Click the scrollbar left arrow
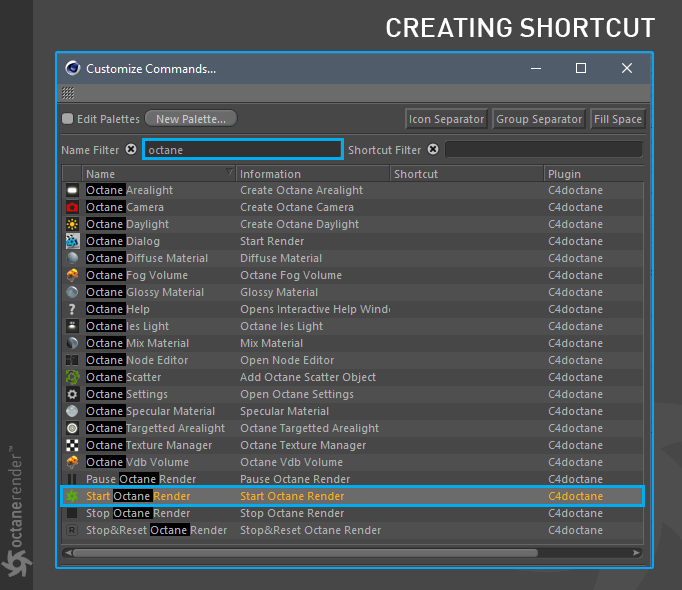 [x=67, y=553]
